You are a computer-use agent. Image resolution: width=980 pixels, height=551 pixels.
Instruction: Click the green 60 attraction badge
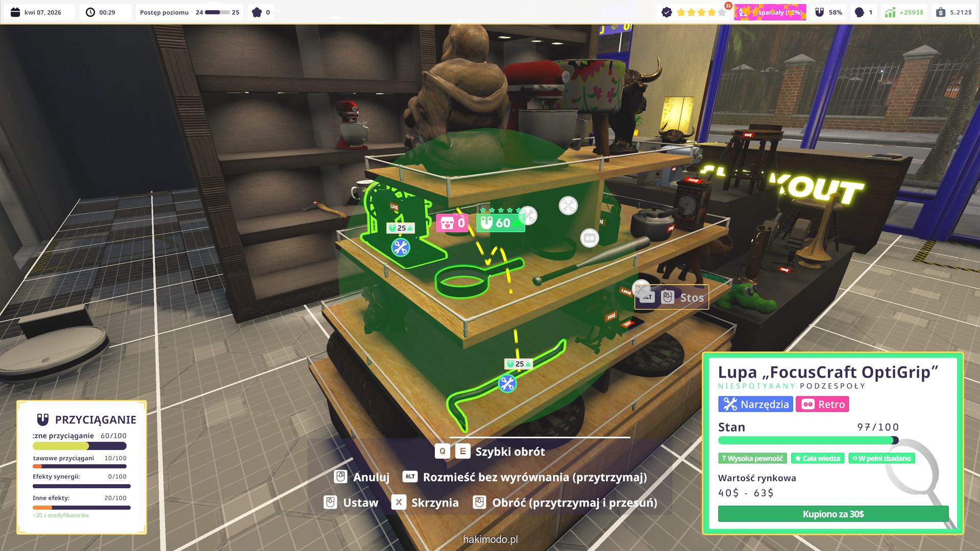500,223
